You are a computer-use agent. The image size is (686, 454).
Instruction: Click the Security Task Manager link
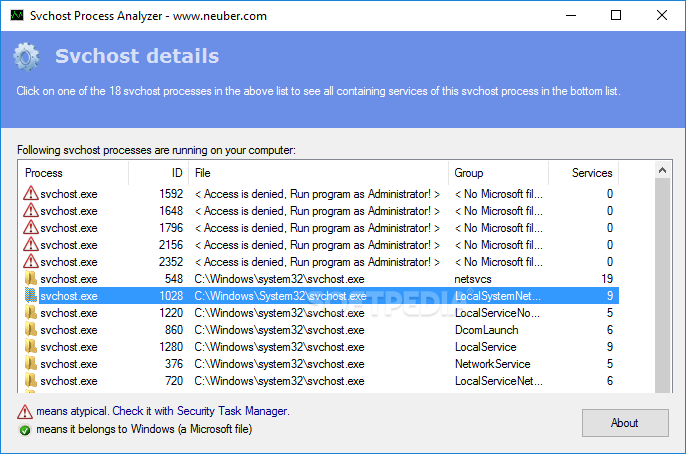233,411
